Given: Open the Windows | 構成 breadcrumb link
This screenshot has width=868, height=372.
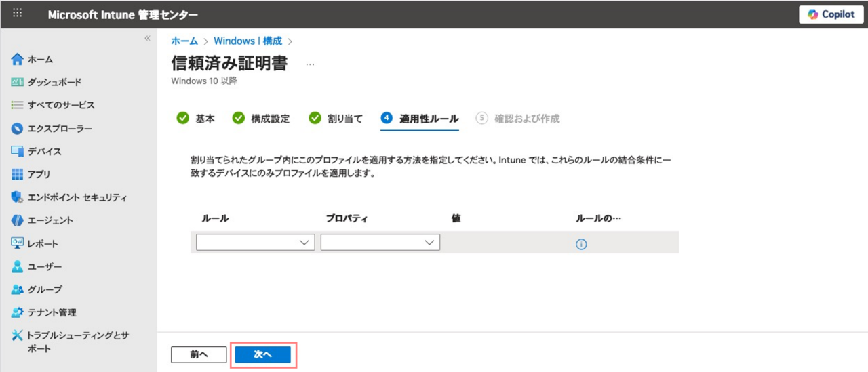Looking at the screenshot, I should pos(248,41).
